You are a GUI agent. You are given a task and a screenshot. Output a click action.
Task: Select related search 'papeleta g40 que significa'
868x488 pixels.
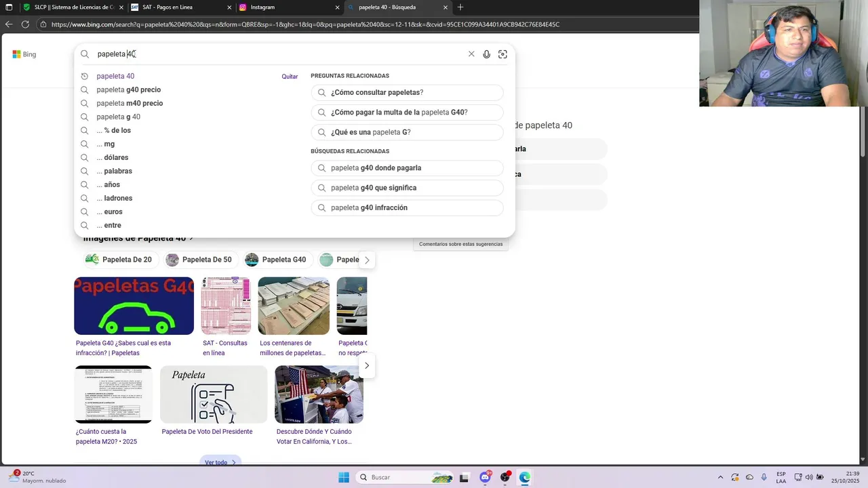point(407,188)
